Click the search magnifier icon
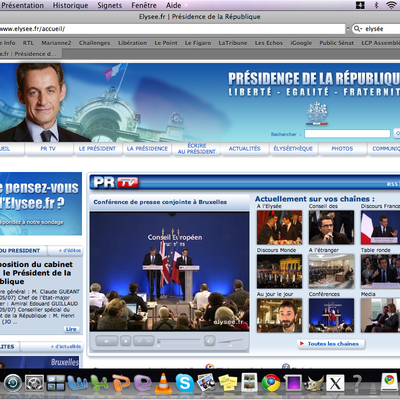Viewport: 400px width, 400px height. pyautogui.click(x=357, y=29)
